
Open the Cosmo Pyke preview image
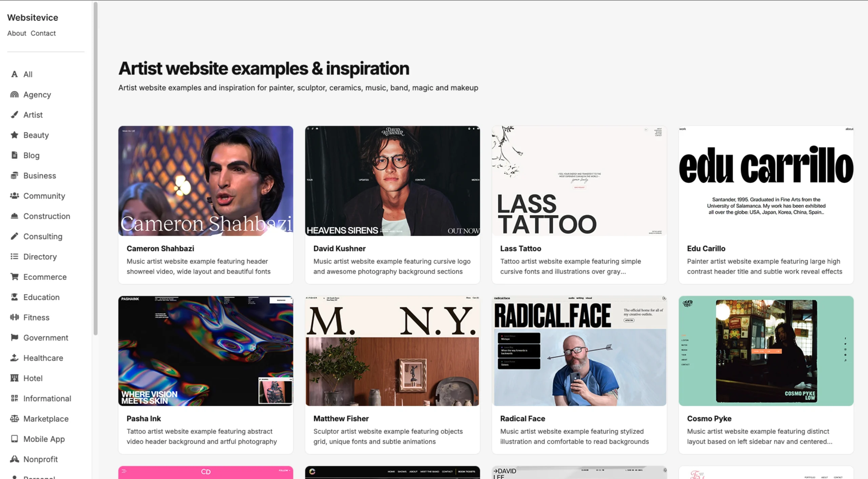[766, 351]
